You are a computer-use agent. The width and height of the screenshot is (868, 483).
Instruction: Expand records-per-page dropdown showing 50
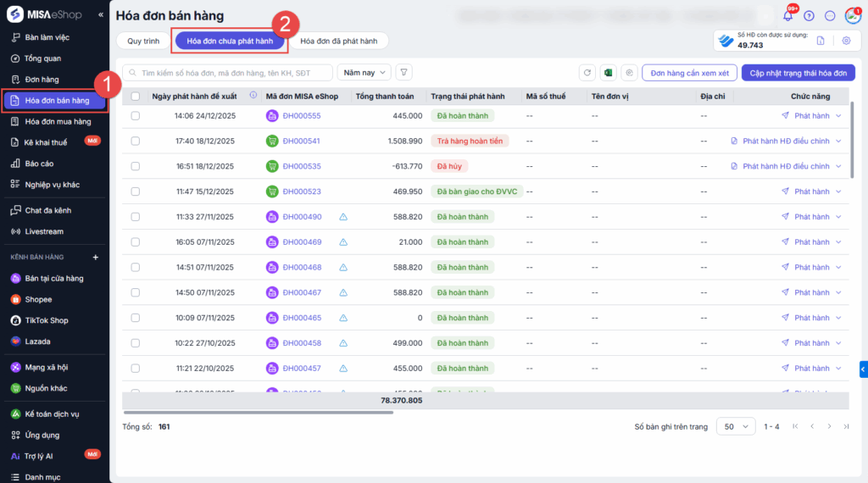pyautogui.click(x=736, y=426)
